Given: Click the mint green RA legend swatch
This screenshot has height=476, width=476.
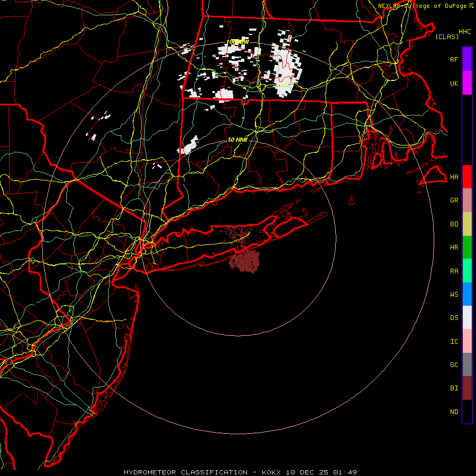Looking at the screenshot, I should 467,271.
